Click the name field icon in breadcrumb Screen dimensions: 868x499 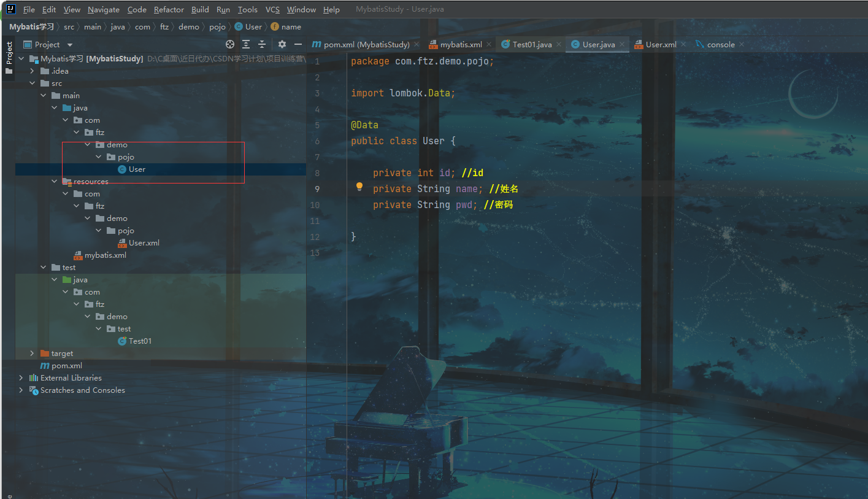pos(274,26)
